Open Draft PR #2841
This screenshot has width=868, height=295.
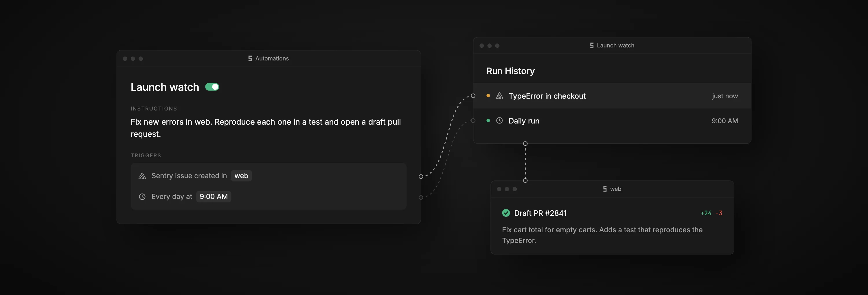pyautogui.click(x=540, y=213)
